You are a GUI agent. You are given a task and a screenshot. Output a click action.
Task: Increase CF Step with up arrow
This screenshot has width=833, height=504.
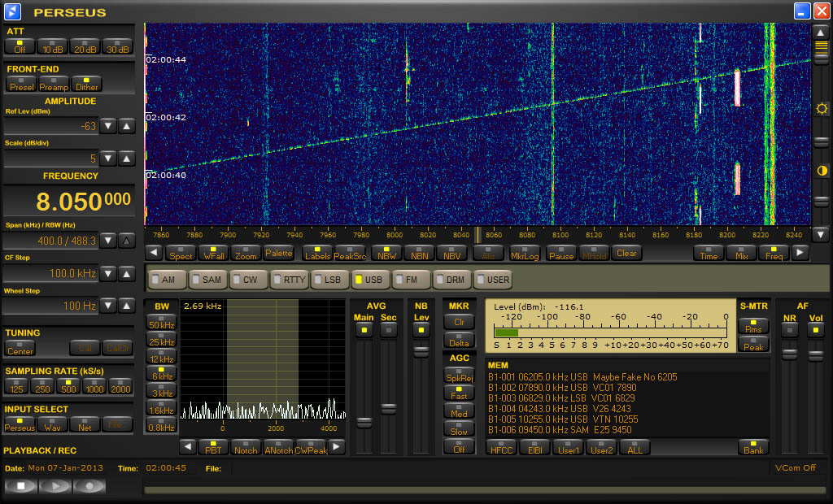126,273
